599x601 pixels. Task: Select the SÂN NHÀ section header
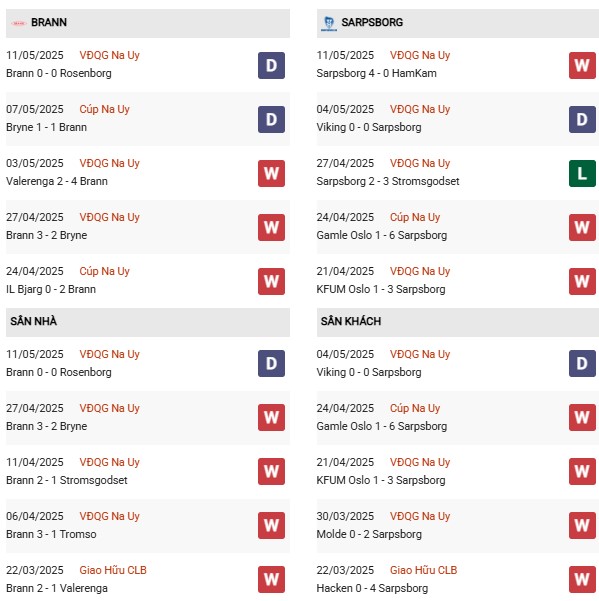click(x=148, y=322)
